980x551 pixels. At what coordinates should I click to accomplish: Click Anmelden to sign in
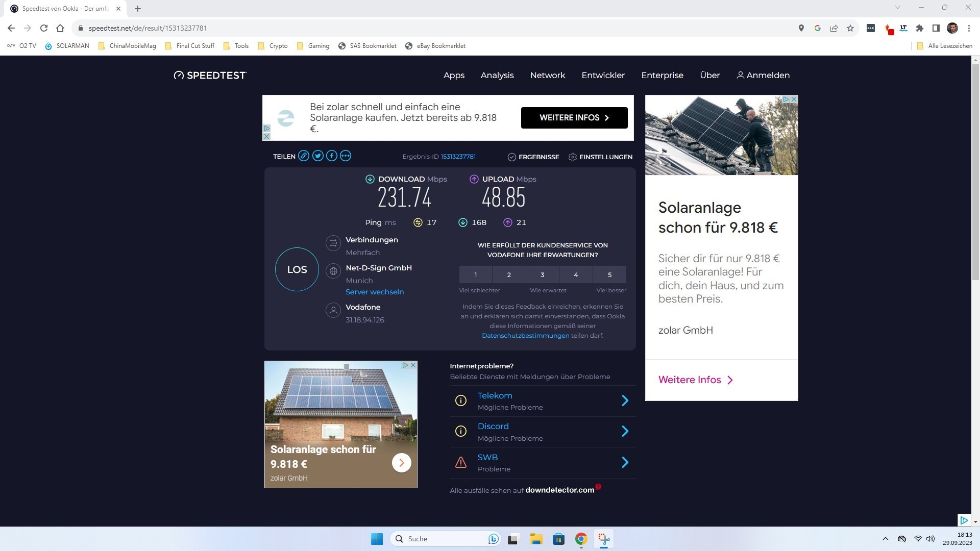pos(763,75)
